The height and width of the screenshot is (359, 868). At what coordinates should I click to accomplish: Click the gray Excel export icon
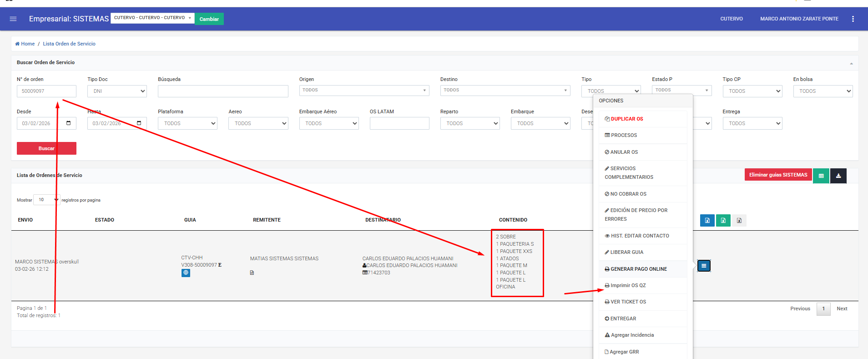click(739, 221)
